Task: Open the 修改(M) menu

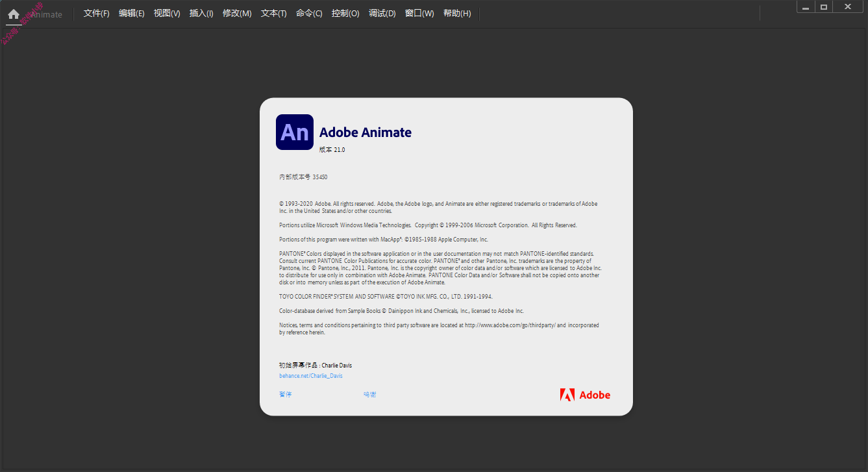Action: pyautogui.click(x=237, y=14)
